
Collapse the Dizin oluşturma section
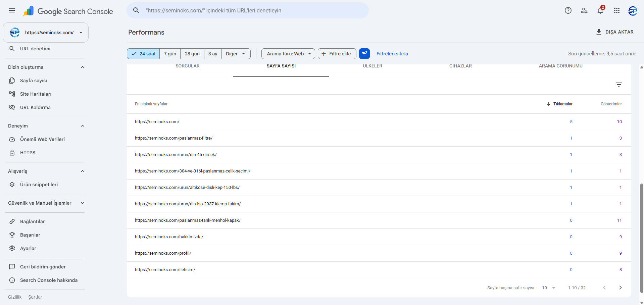click(83, 67)
